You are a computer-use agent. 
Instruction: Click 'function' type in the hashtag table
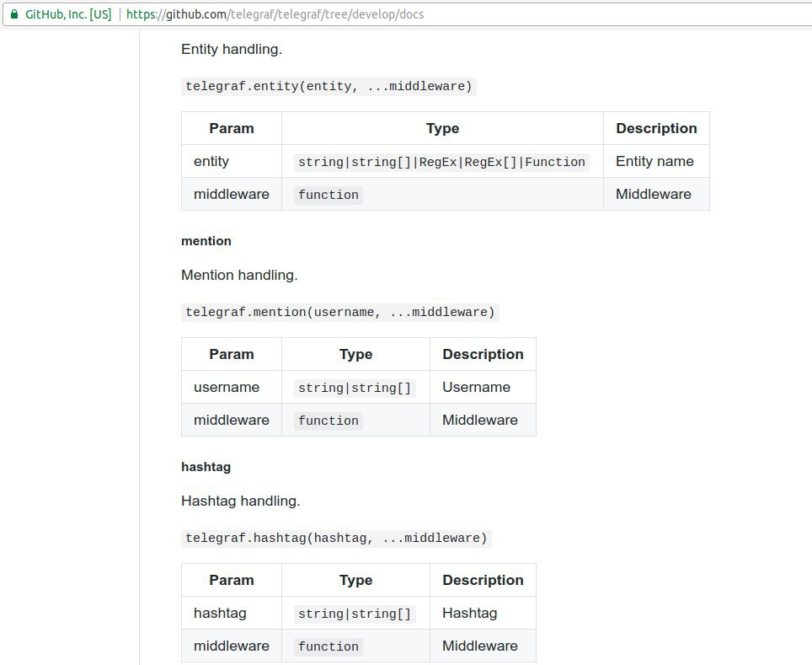[x=329, y=646]
